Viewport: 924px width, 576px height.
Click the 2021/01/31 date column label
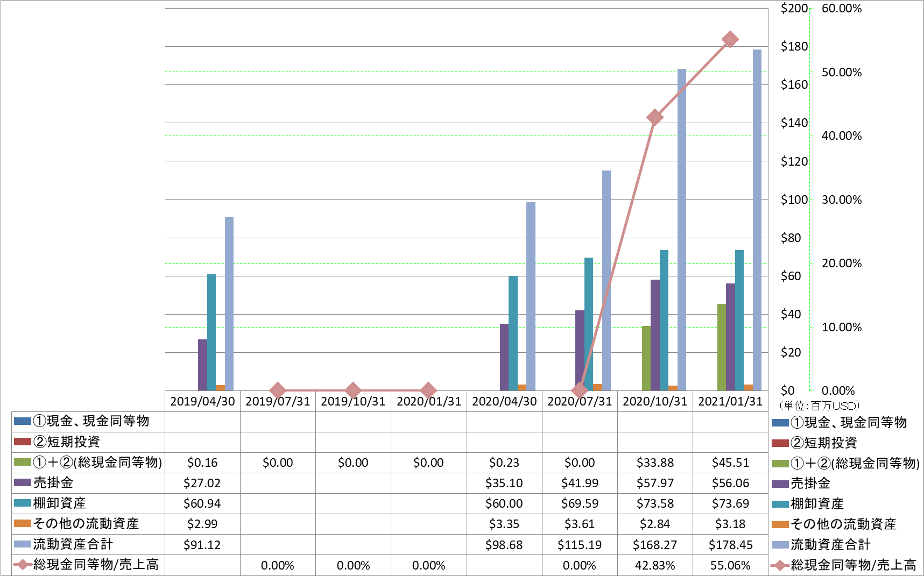point(730,401)
